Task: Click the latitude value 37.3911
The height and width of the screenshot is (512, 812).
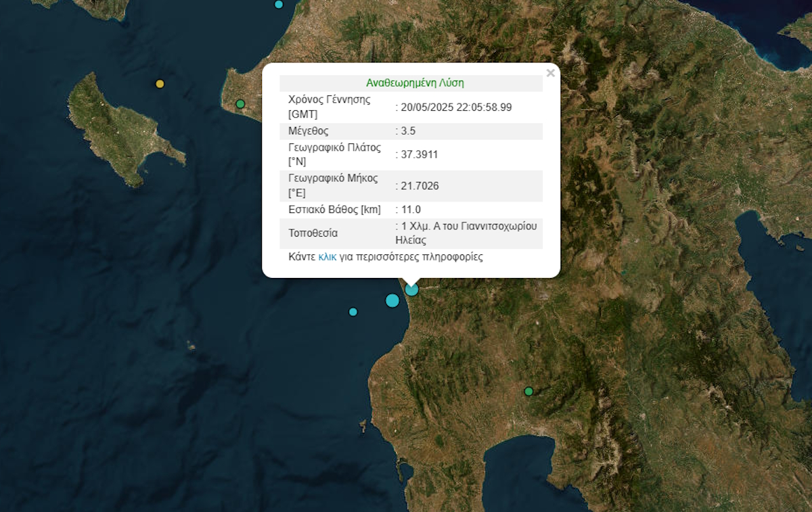Action: pos(419,154)
